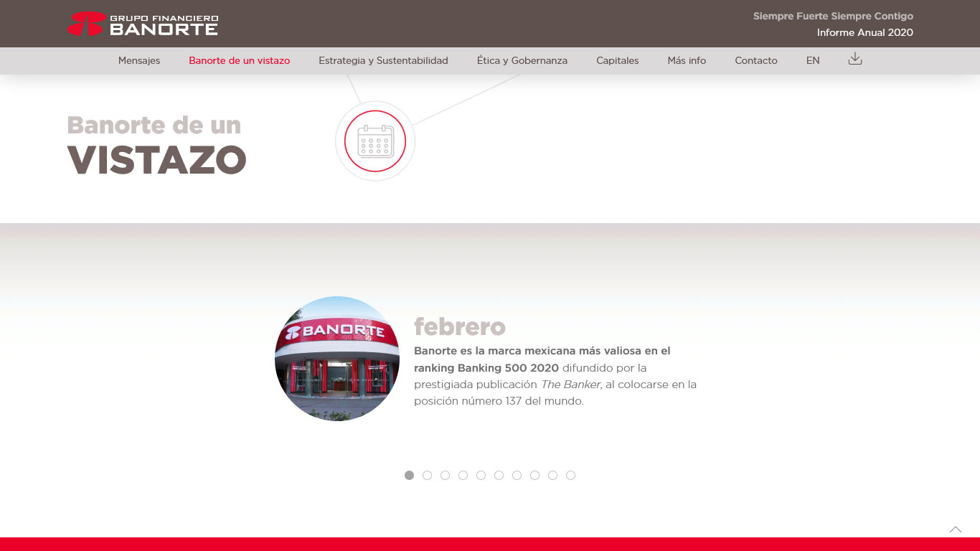Image resolution: width=980 pixels, height=551 pixels.
Task: Click the download icon in navigation bar
Action: tap(854, 59)
